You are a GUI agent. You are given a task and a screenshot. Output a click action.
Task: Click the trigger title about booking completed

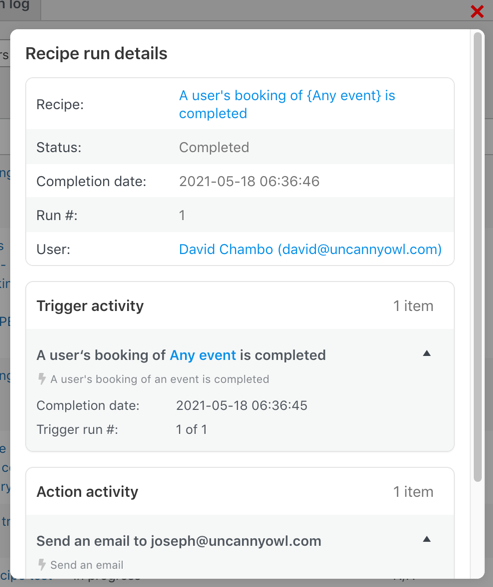pyautogui.click(x=181, y=355)
